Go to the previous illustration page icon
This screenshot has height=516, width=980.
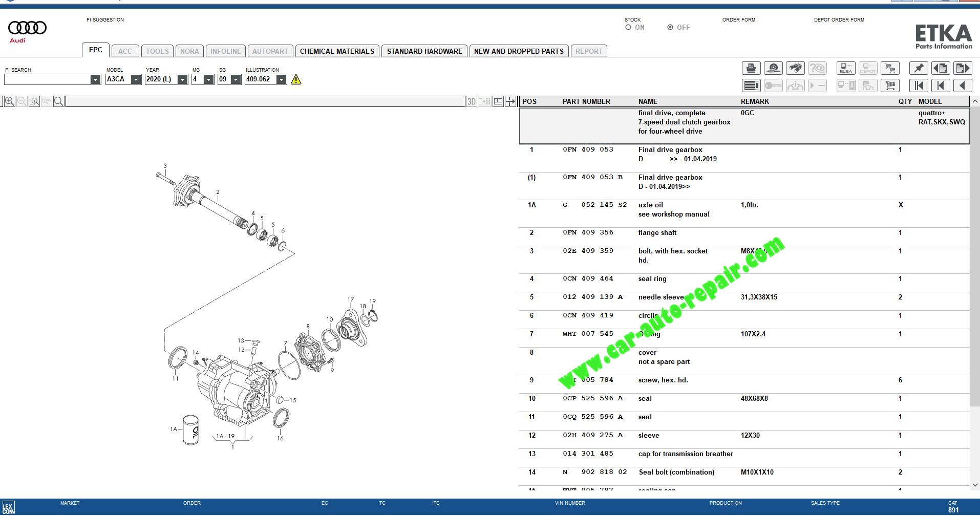pyautogui.click(x=941, y=68)
